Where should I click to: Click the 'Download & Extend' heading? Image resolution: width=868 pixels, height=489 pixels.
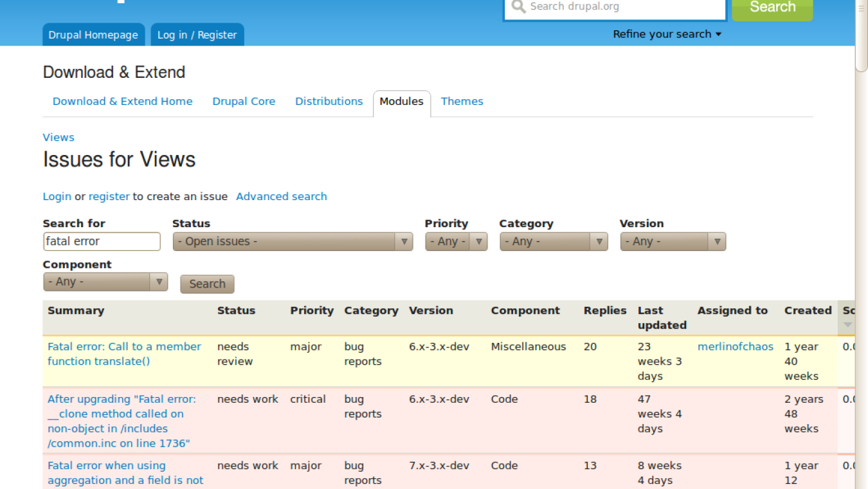click(114, 72)
